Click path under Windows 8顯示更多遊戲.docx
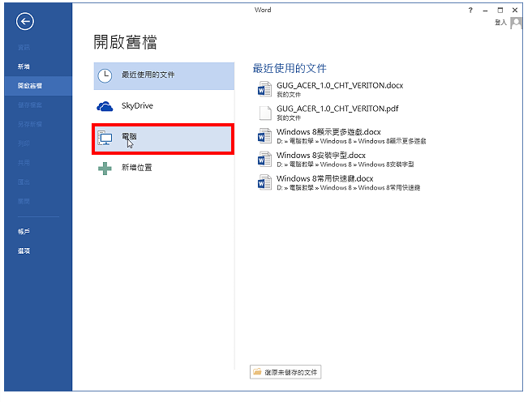Viewport: 532px width, 402px height. tap(351, 141)
